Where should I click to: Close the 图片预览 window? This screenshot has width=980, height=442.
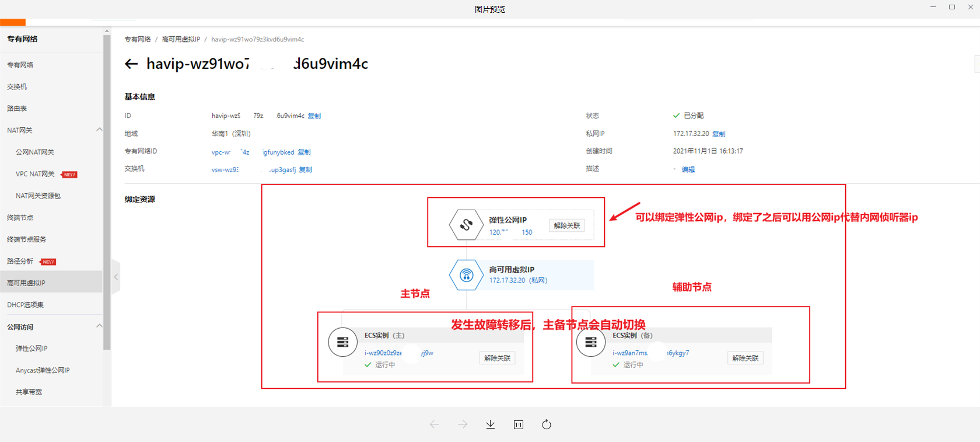[971, 7]
